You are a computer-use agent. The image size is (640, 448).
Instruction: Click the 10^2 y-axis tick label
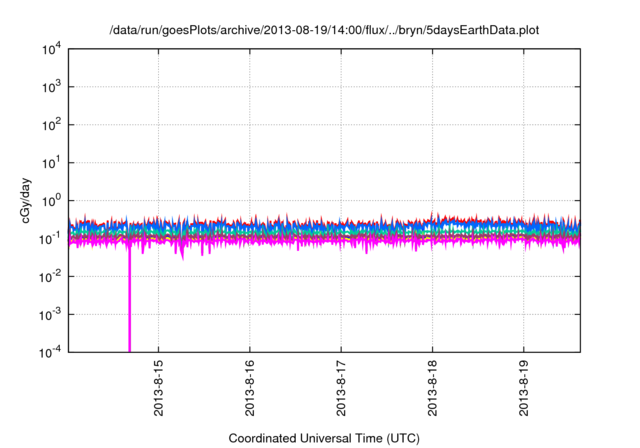click(x=51, y=125)
